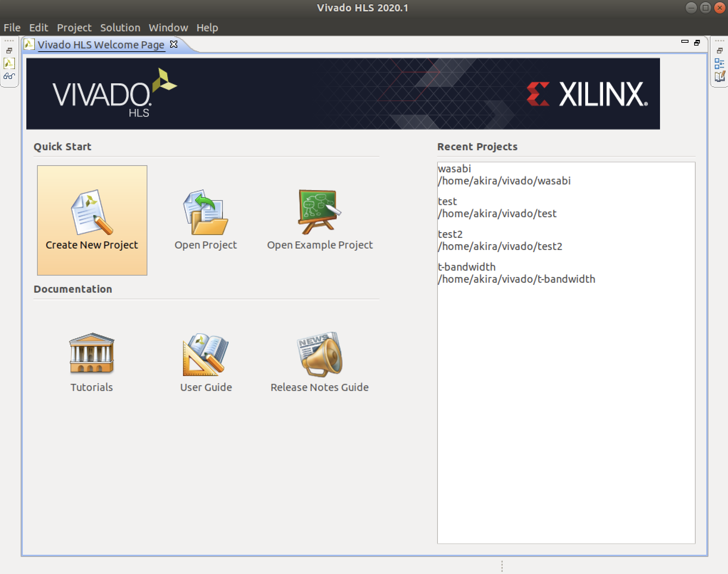Close the Vivado HLS window
Screen dimensions: 728x574
(x=720, y=8)
